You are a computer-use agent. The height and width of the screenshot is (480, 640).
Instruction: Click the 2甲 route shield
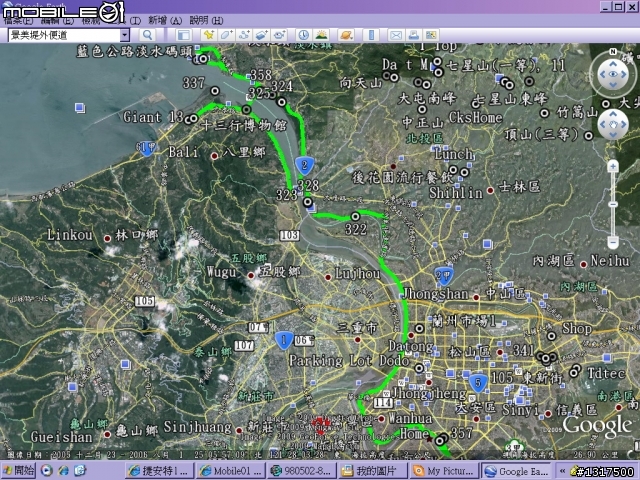444,276
